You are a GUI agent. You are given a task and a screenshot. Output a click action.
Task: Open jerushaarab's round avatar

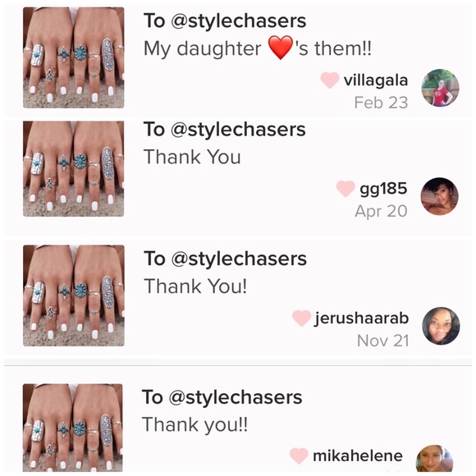(x=441, y=326)
